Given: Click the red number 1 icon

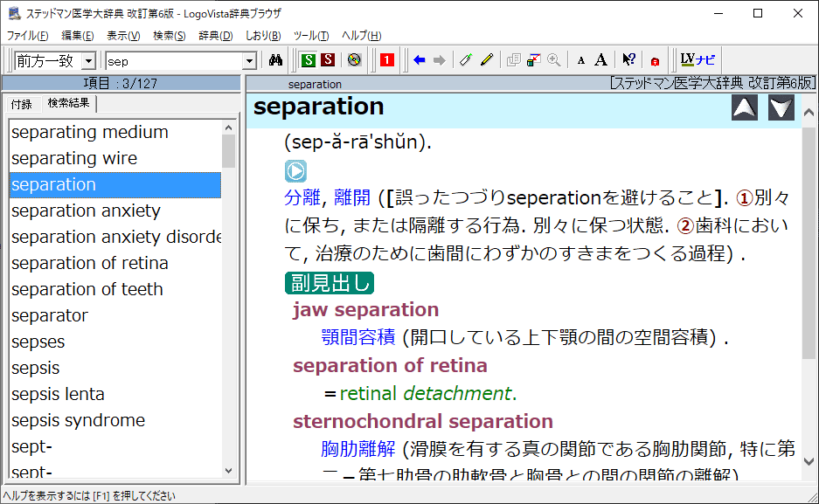Looking at the screenshot, I should click(x=387, y=60).
